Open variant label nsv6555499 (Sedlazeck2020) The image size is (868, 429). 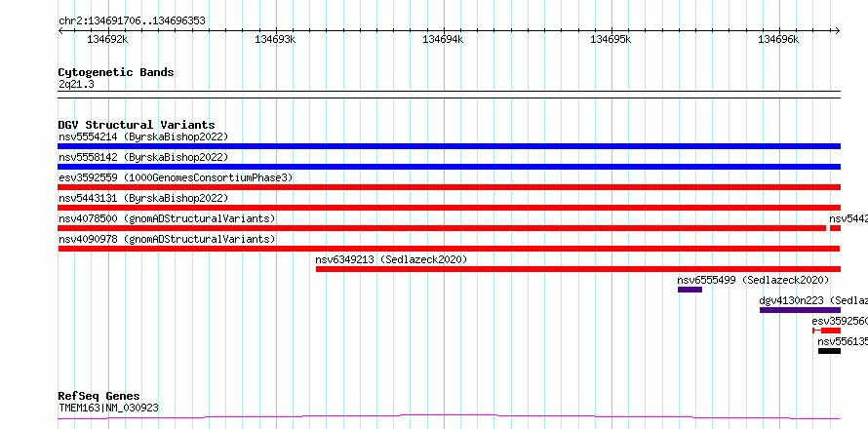pyautogui.click(x=754, y=280)
